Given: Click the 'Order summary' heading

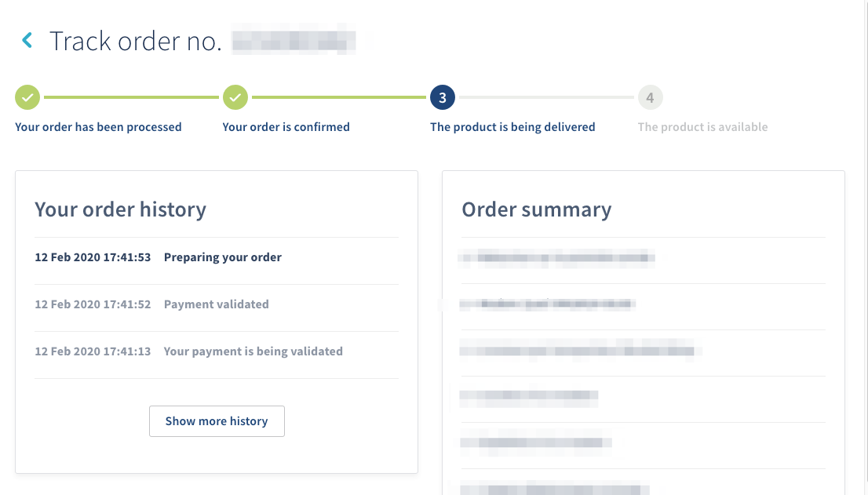Looking at the screenshot, I should pyautogui.click(x=537, y=209).
